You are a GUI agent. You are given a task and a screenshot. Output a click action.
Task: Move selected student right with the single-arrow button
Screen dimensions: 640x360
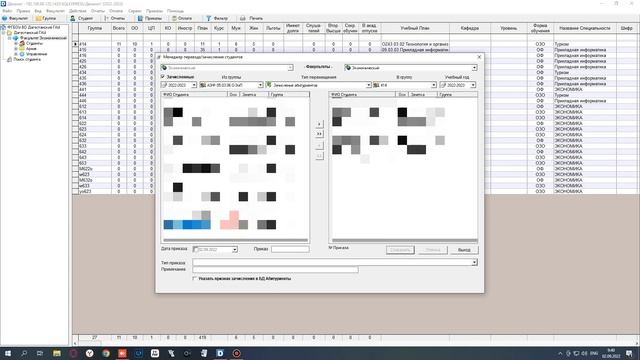(x=319, y=124)
